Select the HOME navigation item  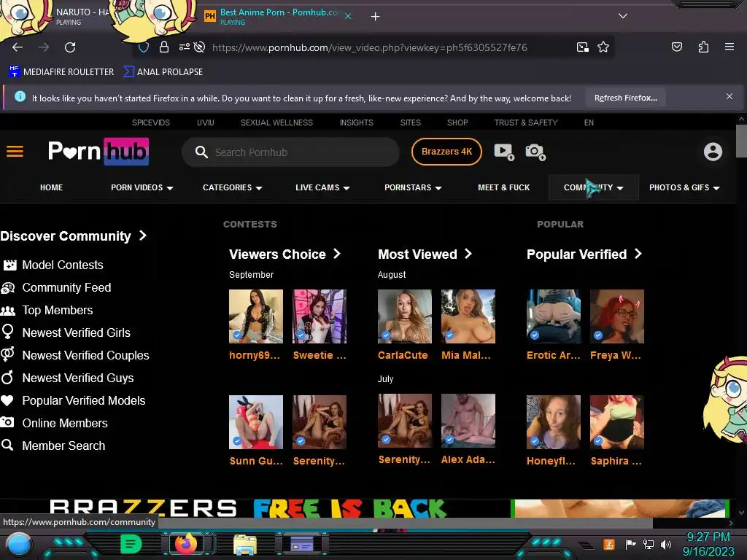click(x=52, y=187)
